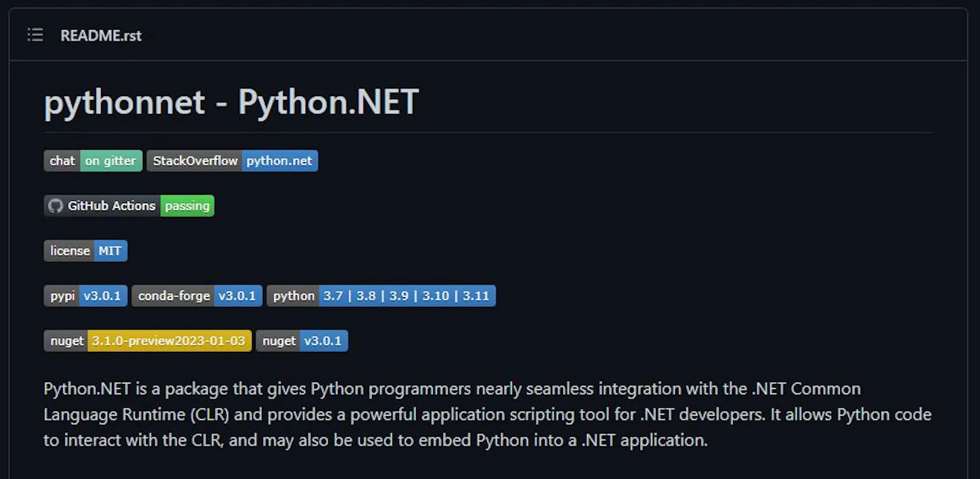Click the StackOverflow badge label
This screenshot has height=479, width=980.
pos(194,161)
